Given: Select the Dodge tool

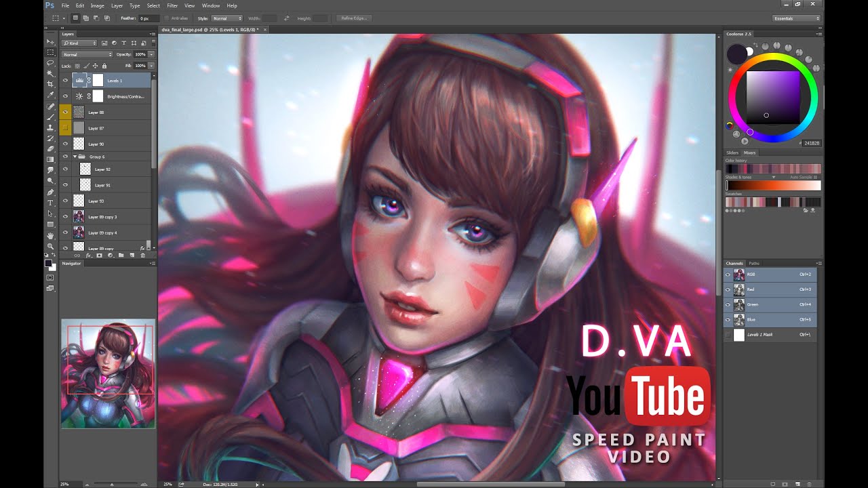Looking at the screenshot, I should click(50, 181).
